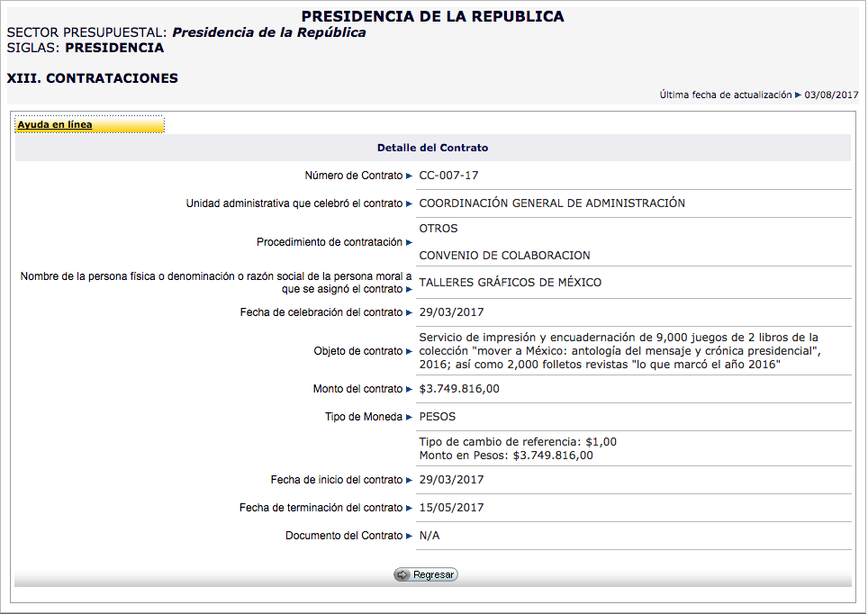The height and width of the screenshot is (614, 868).
Task: Click the termination date 15/05/2017
Action: 451,508
